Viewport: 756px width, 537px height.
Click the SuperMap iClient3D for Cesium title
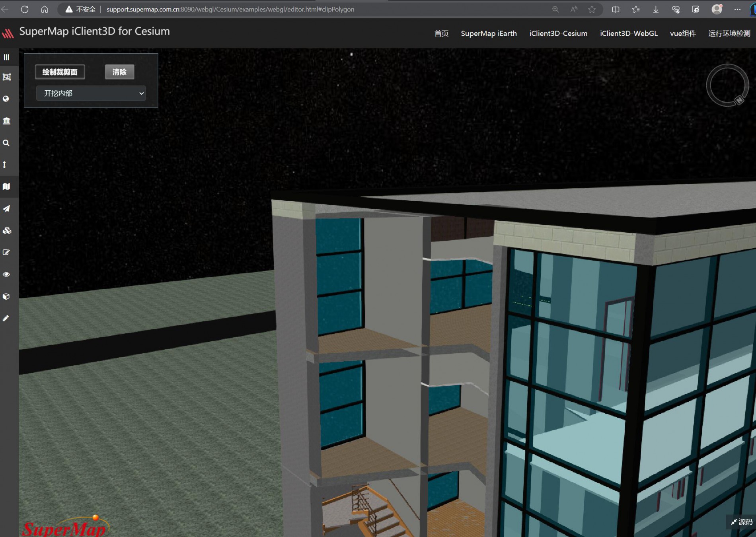[x=94, y=31]
